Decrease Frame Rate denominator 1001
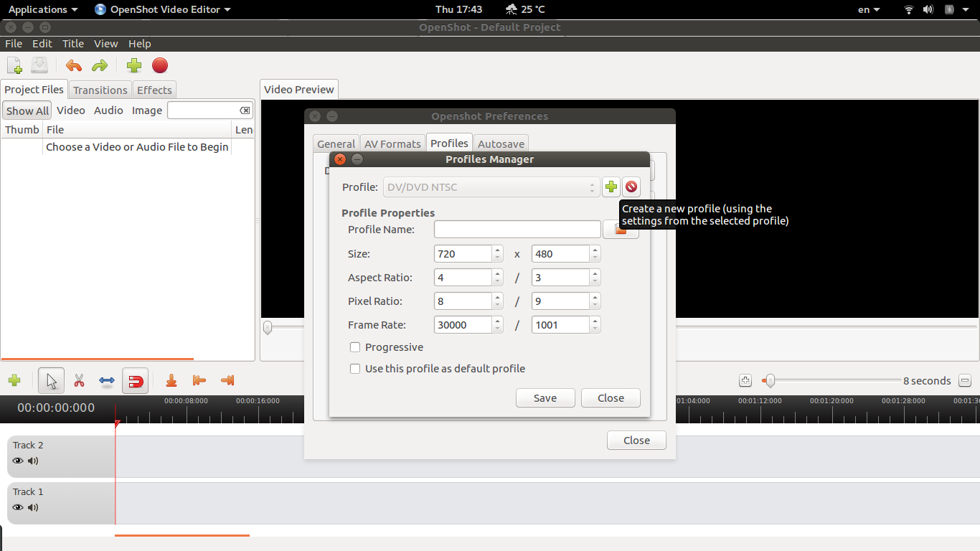Viewport: 980px width, 551px height. (x=595, y=329)
